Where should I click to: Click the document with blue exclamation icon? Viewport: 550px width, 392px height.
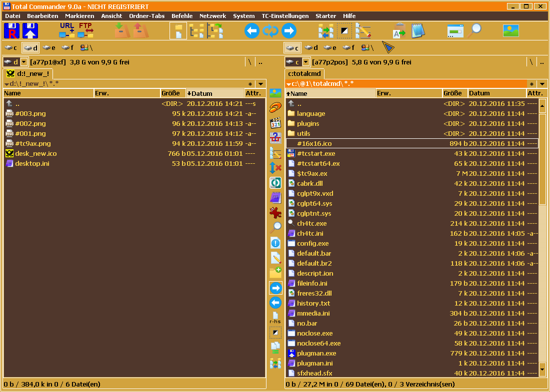pyautogui.click(x=275, y=243)
